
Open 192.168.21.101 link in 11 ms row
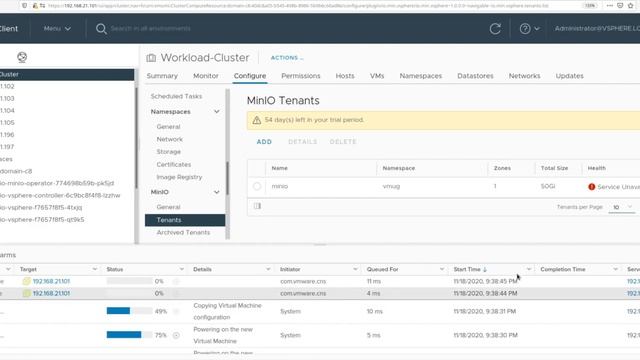coord(51,281)
